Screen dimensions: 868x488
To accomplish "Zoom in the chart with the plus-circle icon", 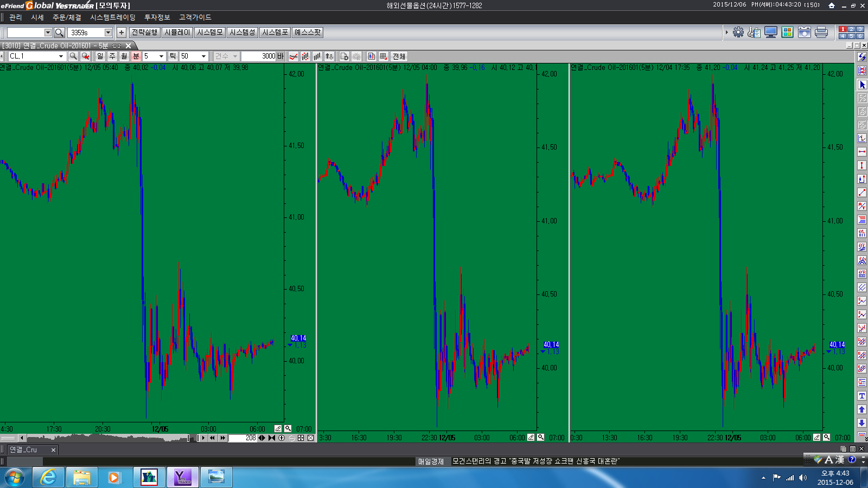I will [282, 438].
